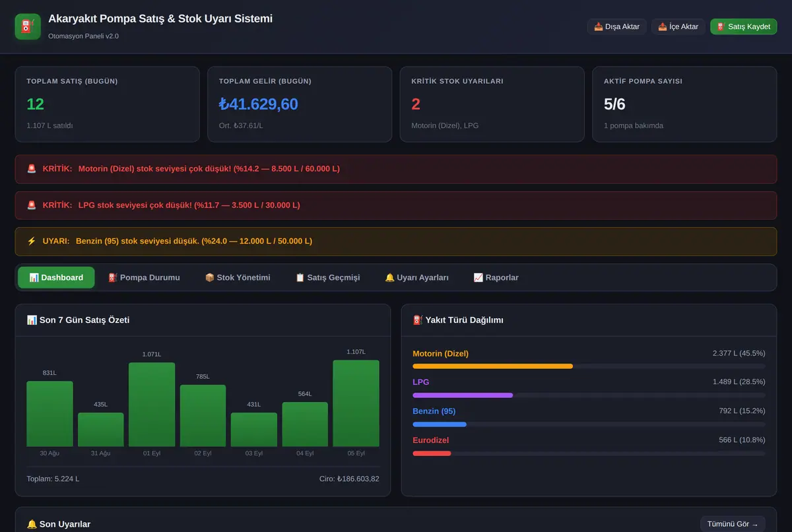Record a sale with Satış Kaydet
792x532 pixels.
[x=743, y=26]
